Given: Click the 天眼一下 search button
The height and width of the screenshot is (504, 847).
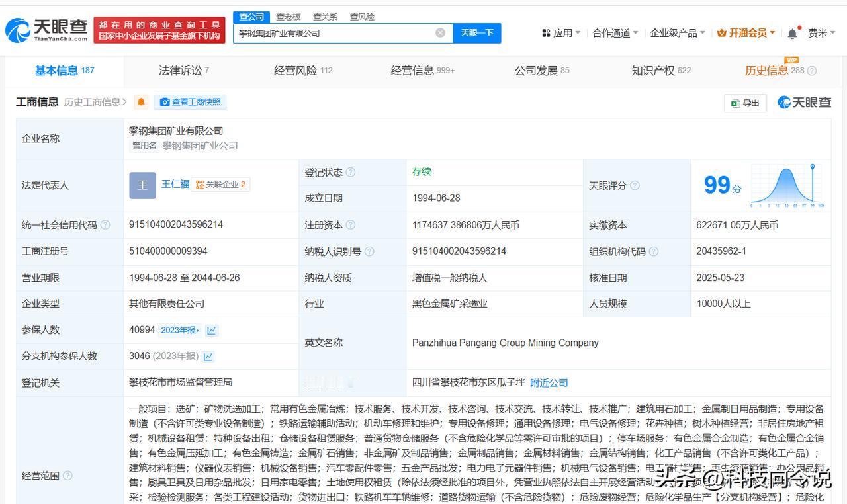Looking at the screenshot, I should (476, 33).
